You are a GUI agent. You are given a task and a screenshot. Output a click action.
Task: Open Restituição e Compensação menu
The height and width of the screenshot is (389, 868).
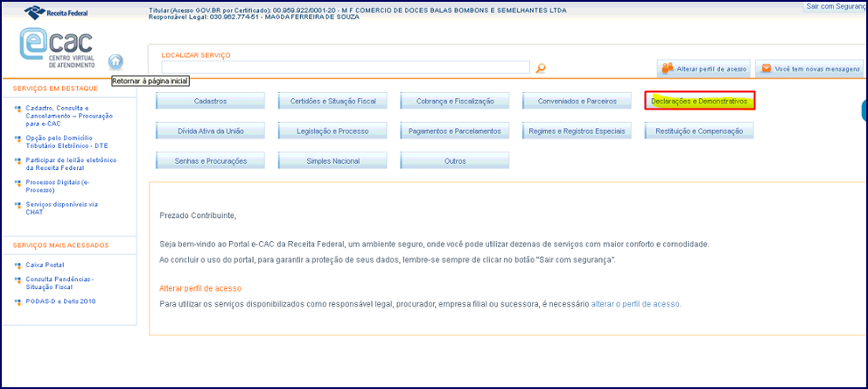click(x=699, y=131)
